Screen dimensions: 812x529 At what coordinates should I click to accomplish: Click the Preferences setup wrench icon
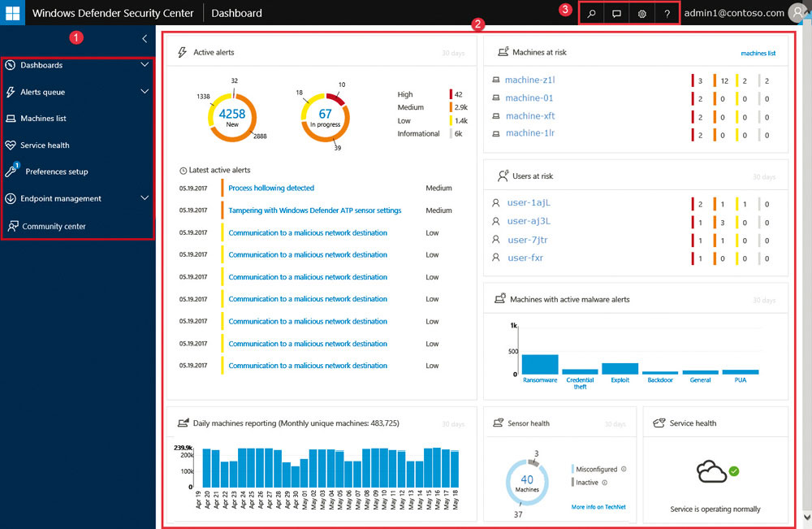pos(11,171)
